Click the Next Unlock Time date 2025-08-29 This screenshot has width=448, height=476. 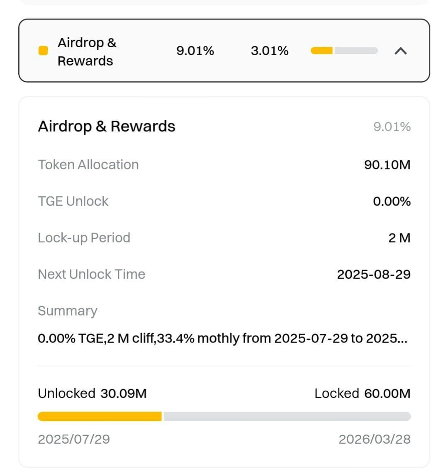click(373, 274)
